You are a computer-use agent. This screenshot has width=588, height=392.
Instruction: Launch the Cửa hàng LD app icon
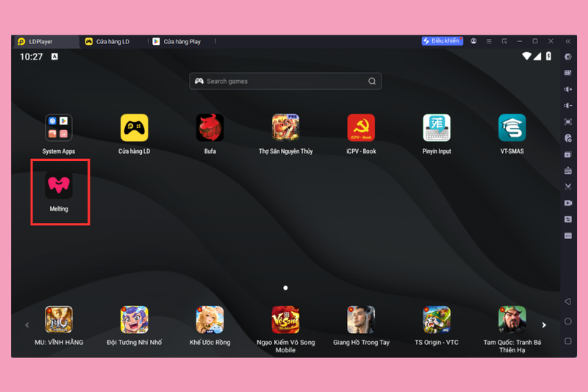click(x=135, y=128)
